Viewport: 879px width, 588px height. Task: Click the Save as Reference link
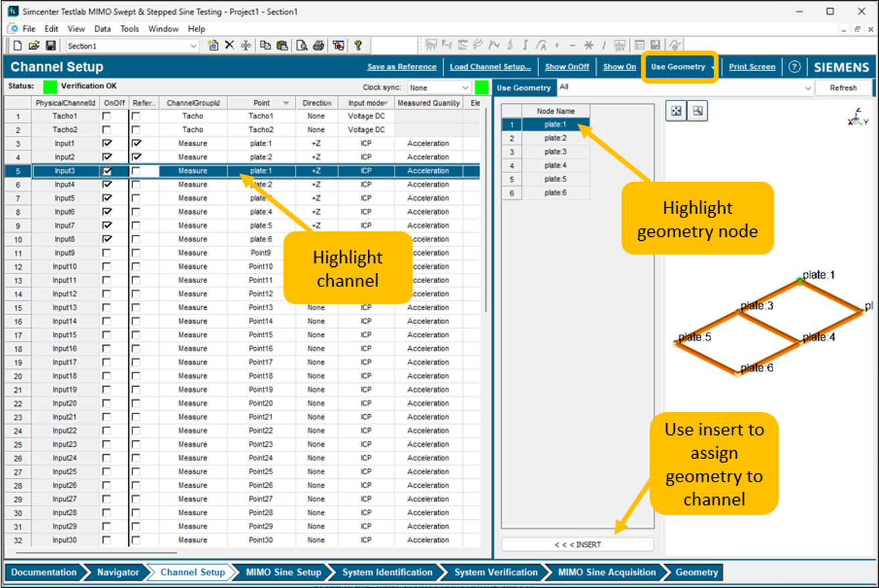pos(401,67)
